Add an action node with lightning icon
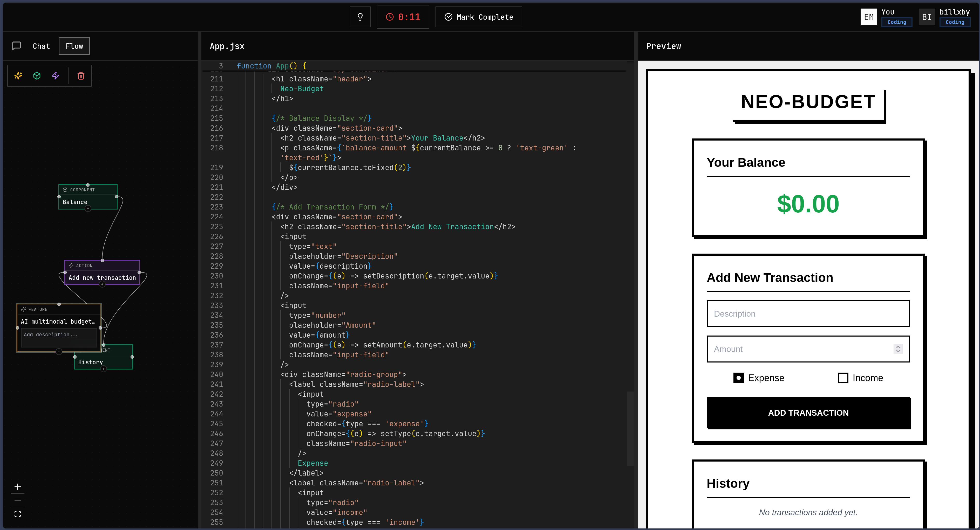980x530 pixels. [56, 76]
